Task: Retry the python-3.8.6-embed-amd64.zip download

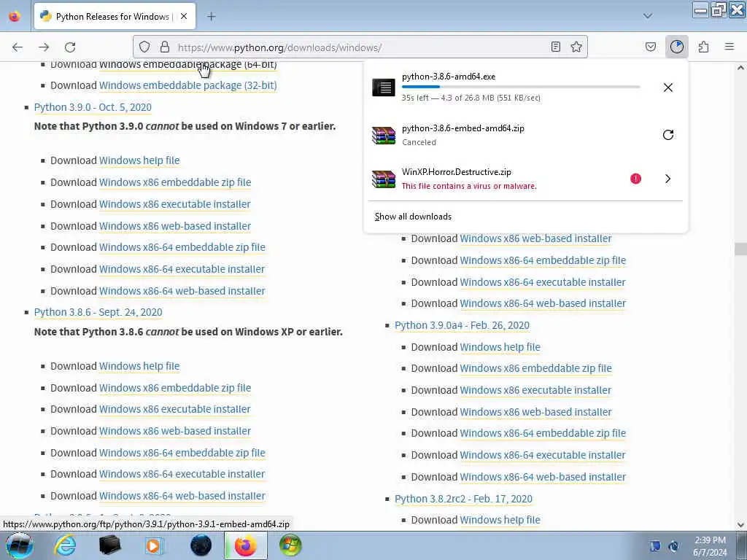Action: (x=668, y=135)
